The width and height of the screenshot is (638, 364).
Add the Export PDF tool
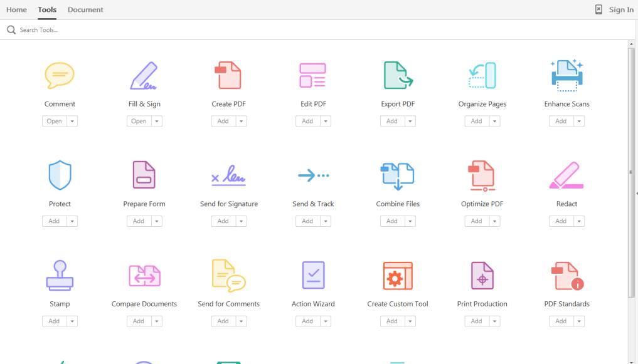392,121
